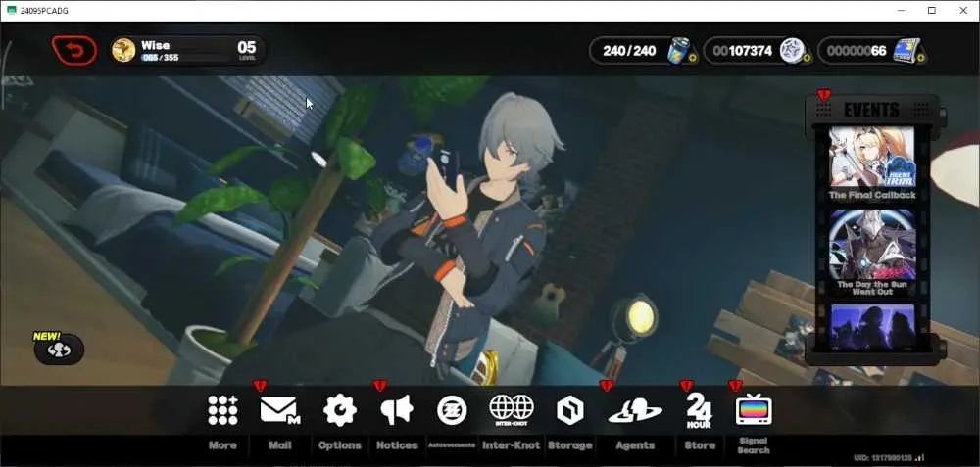This screenshot has height=467, width=980.
Task: Open the Mail envelope icon
Action: (279, 410)
